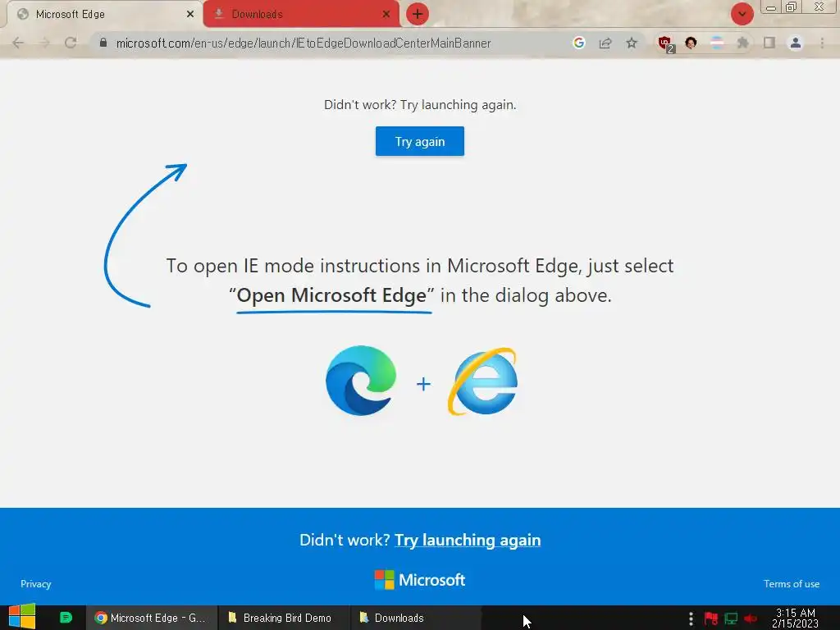Click the striped flag extension icon
The width and height of the screenshot is (840, 630).
[717, 43]
